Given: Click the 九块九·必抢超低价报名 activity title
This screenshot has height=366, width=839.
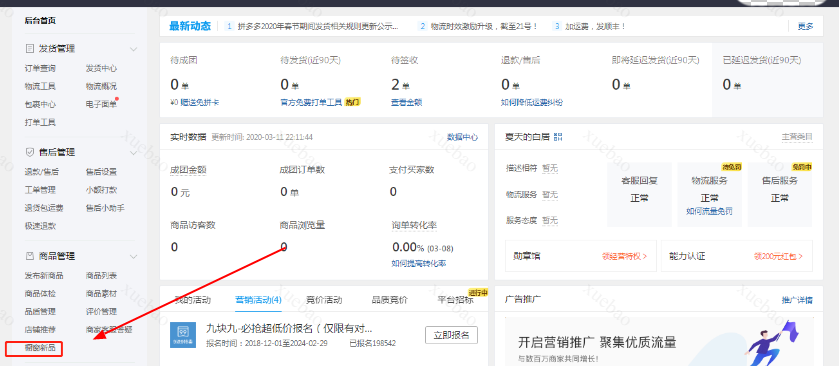Looking at the screenshot, I should [289, 328].
